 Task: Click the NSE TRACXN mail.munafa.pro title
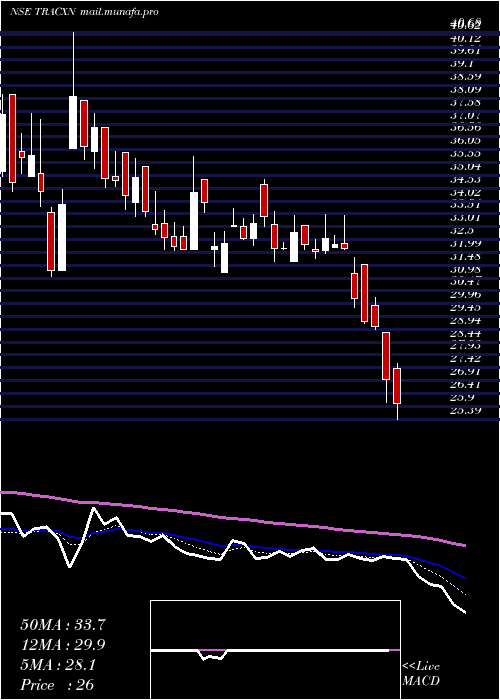click(x=84, y=12)
